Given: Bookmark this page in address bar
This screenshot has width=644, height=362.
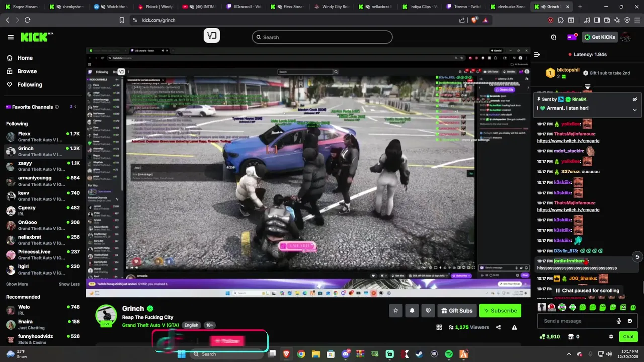Looking at the screenshot, I should click(122, 20).
